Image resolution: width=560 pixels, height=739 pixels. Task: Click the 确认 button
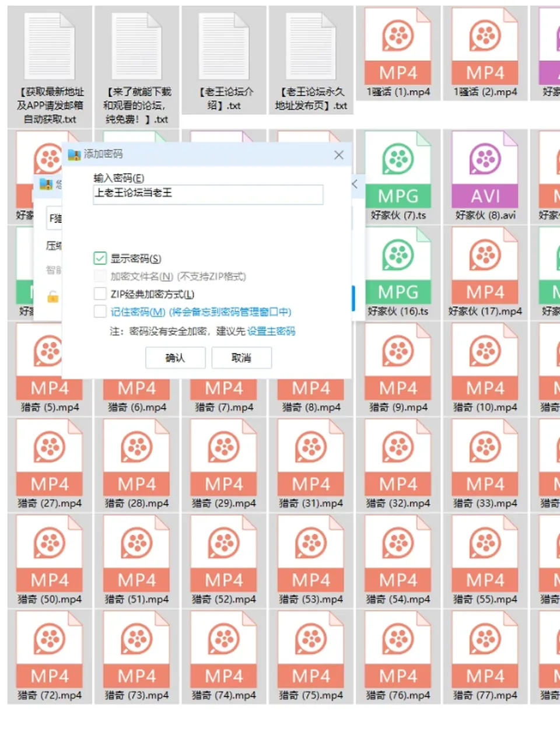click(176, 358)
